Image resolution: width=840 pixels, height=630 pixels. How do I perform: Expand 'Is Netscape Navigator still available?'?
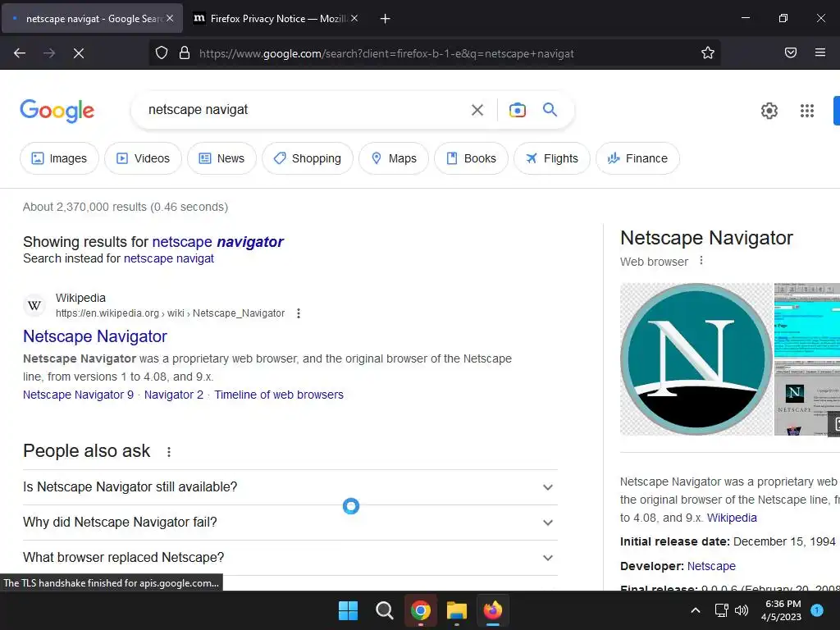pyautogui.click(x=290, y=487)
